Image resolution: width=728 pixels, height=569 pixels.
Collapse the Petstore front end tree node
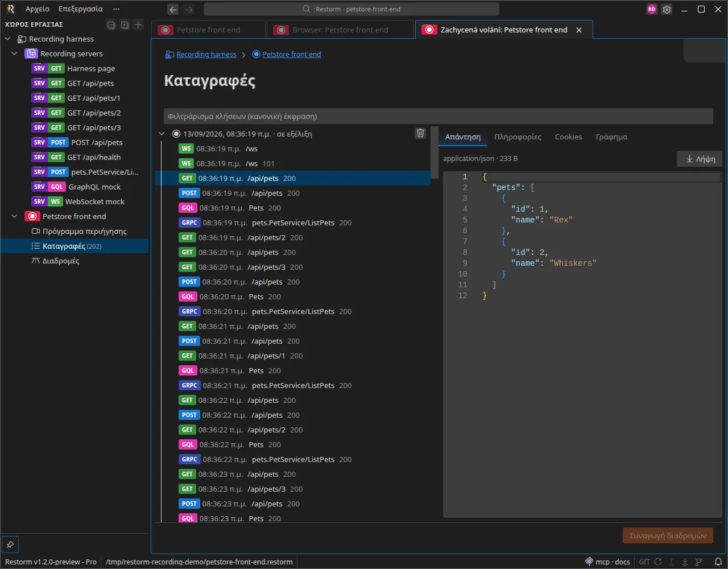[x=15, y=217]
